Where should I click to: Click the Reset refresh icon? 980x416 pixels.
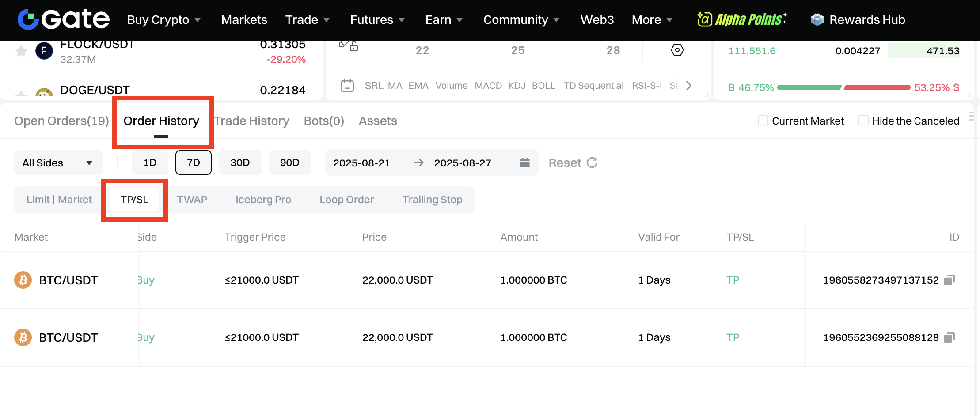click(592, 163)
